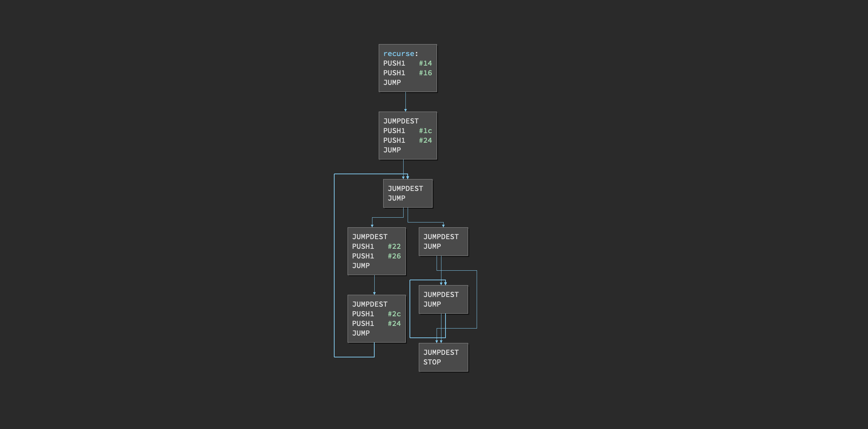868x429 pixels.
Task: Click the #2c operand value
Action: (x=394, y=314)
